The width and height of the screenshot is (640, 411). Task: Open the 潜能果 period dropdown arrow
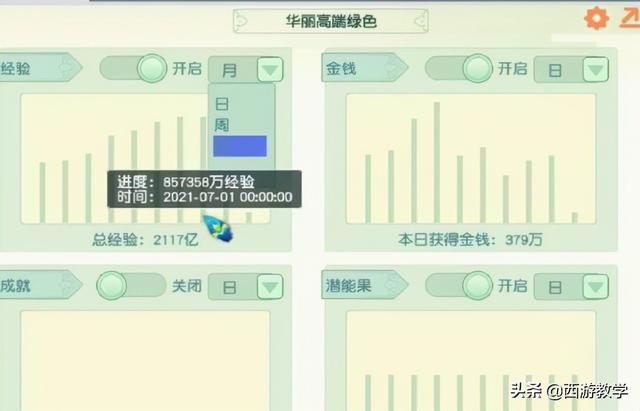(596, 287)
